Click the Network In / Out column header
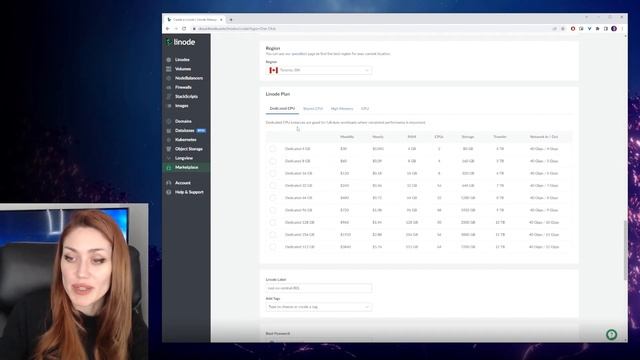This screenshot has width=640, height=360. click(544, 137)
